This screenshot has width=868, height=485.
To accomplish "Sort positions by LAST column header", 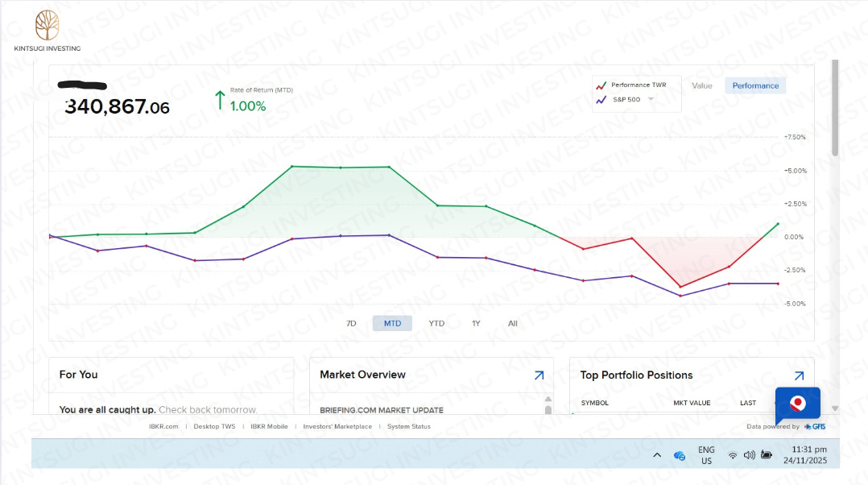I will click(748, 403).
